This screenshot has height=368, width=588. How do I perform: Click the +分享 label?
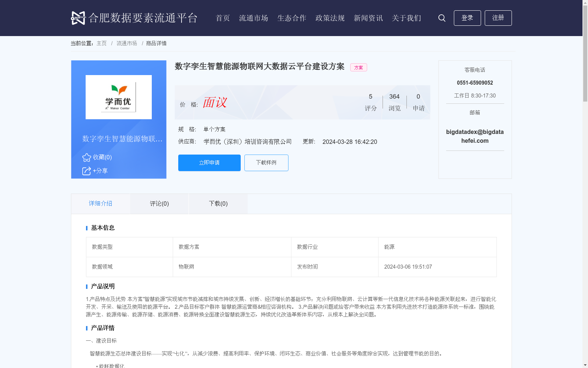point(100,171)
